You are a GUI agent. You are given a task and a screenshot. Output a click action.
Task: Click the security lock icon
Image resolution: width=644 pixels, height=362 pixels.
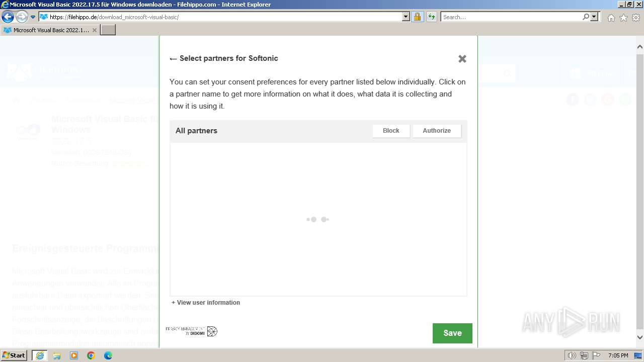pos(417,17)
